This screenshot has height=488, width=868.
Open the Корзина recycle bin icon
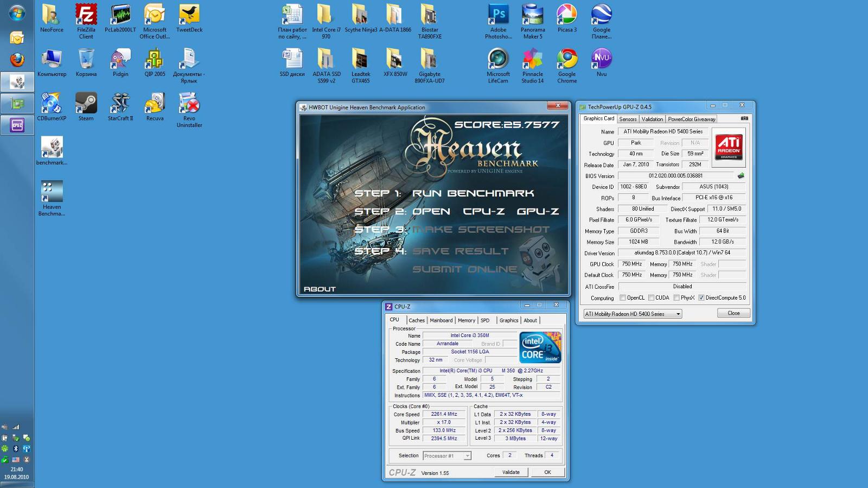tap(86, 62)
